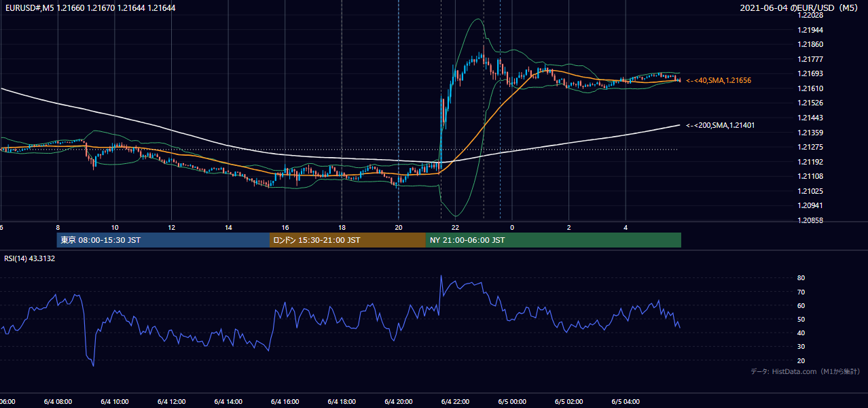This screenshot has height=408, width=868.
Task: Click the 1.21693 price axis label
Action: (810, 73)
